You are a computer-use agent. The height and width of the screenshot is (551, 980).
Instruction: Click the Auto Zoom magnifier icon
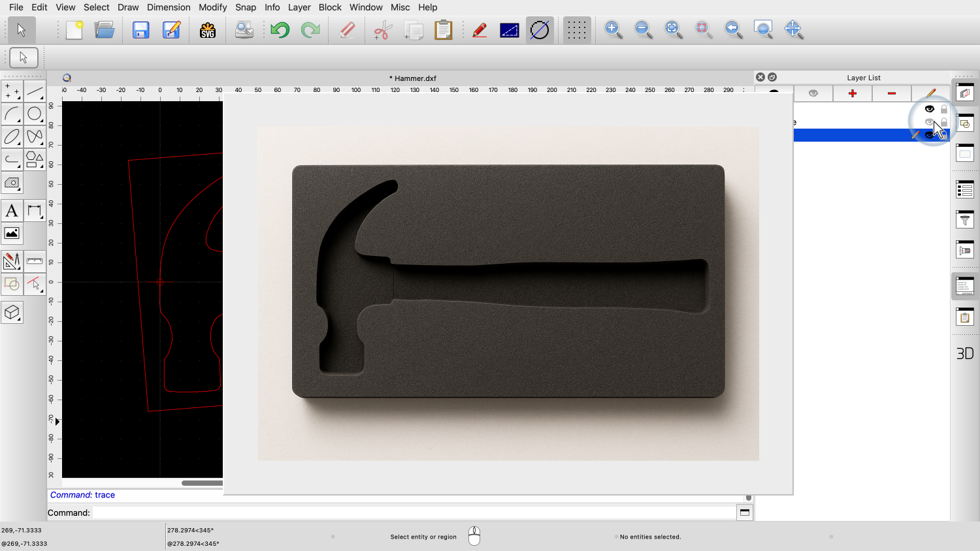click(x=674, y=29)
